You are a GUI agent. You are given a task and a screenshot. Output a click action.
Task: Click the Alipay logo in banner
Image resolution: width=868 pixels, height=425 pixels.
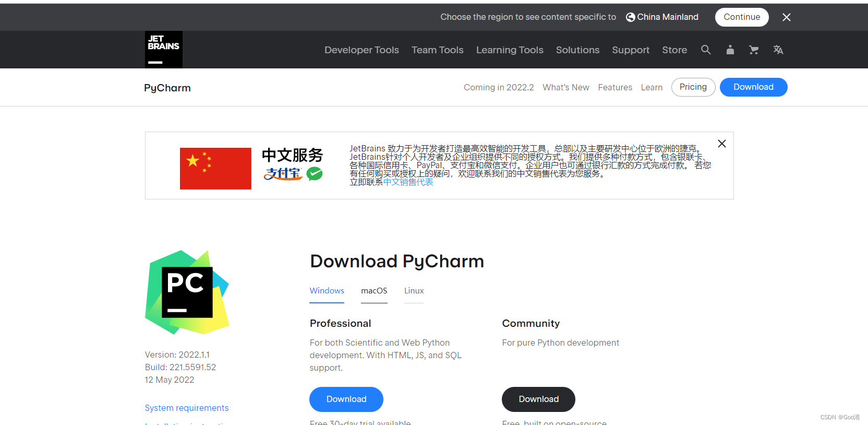(283, 174)
